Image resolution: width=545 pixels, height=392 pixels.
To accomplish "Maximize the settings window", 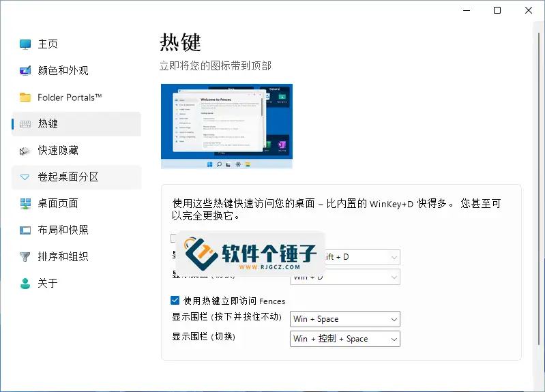I will (497, 10).
